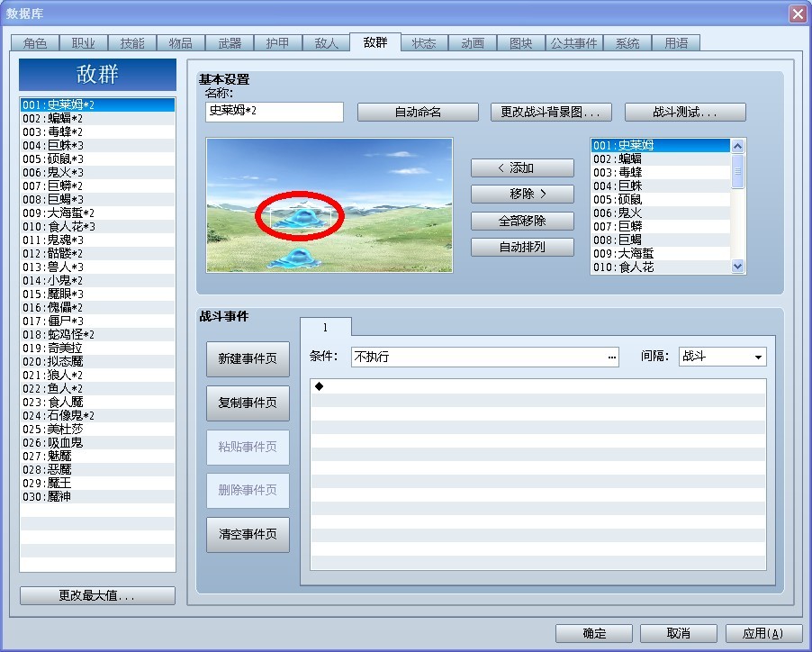Click the 名称 input field
Image resolution: width=812 pixels, height=652 pixels.
pyautogui.click(x=275, y=112)
